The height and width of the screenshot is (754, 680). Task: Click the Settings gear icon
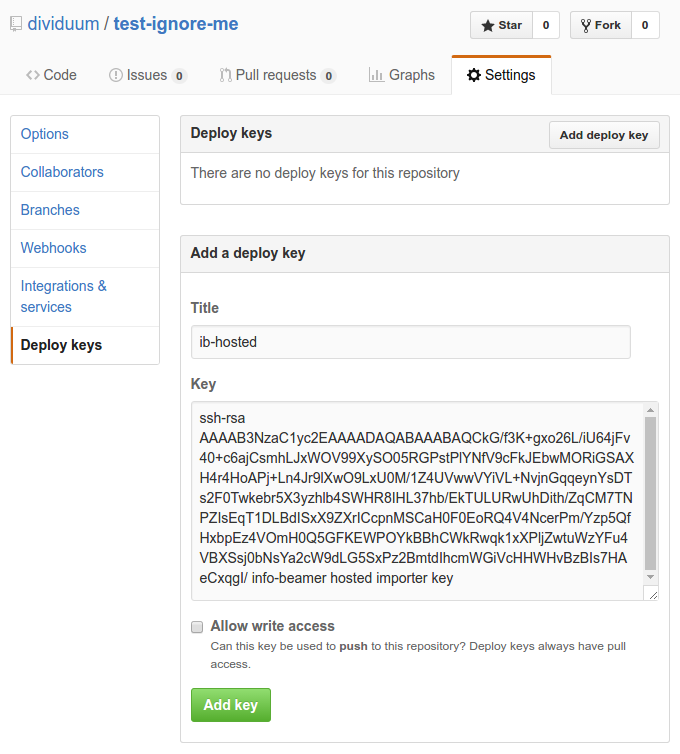(x=474, y=75)
